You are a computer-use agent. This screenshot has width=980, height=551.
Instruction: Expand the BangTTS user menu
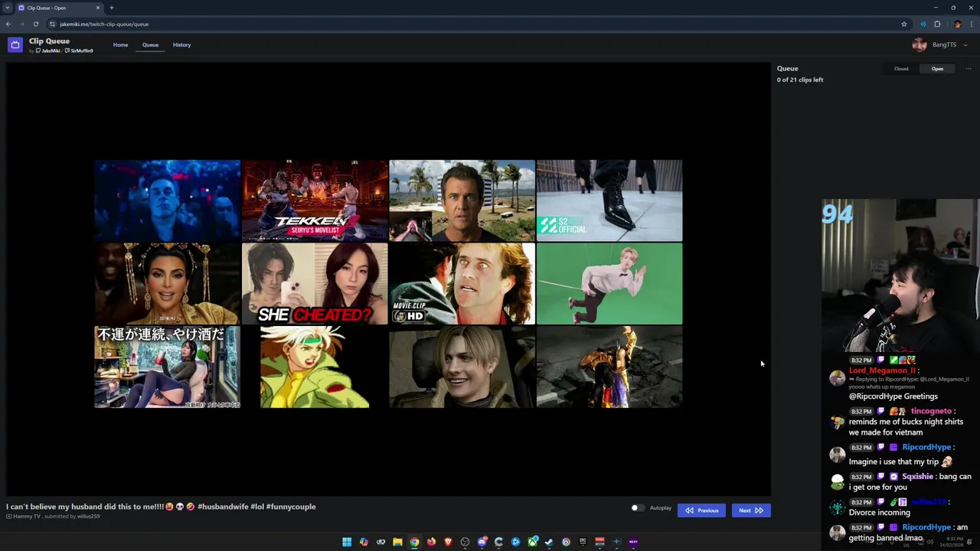[940, 45]
